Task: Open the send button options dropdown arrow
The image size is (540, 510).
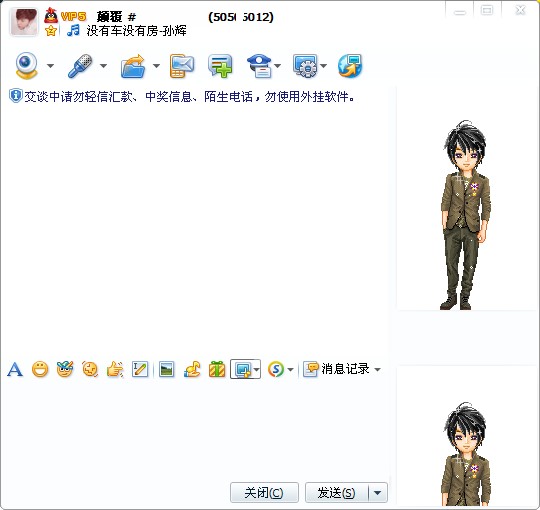Action: point(377,492)
